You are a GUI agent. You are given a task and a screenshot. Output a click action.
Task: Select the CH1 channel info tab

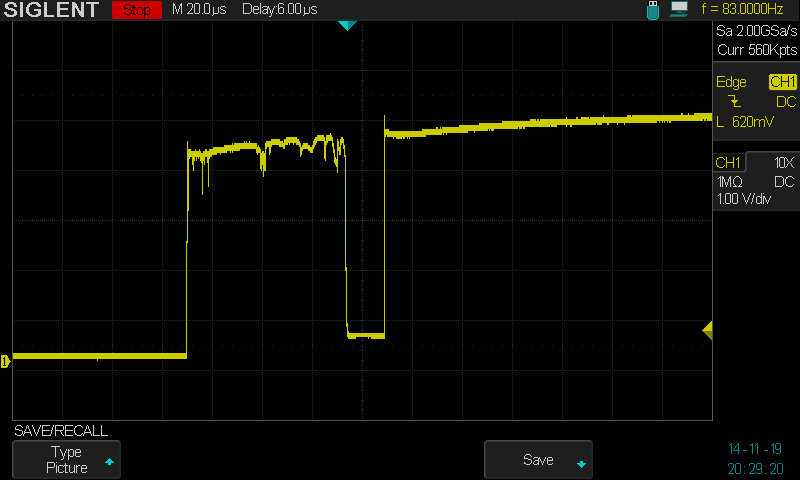pyautogui.click(x=728, y=163)
